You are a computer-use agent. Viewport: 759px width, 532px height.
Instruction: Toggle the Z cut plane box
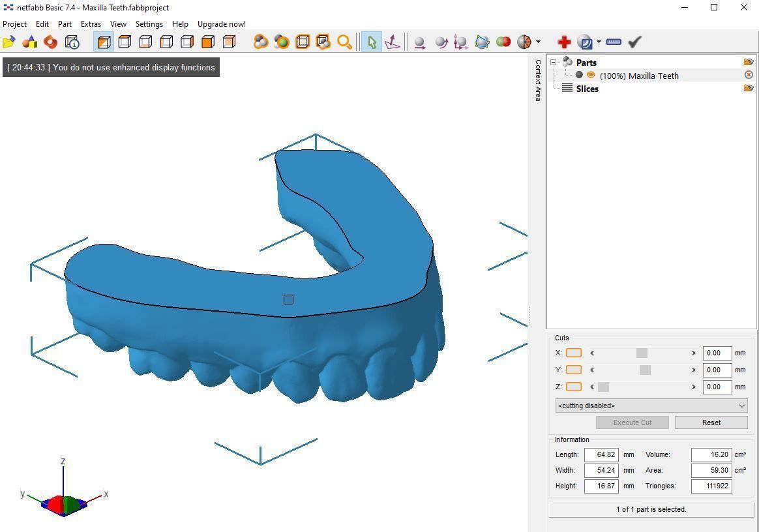tap(574, 387)
